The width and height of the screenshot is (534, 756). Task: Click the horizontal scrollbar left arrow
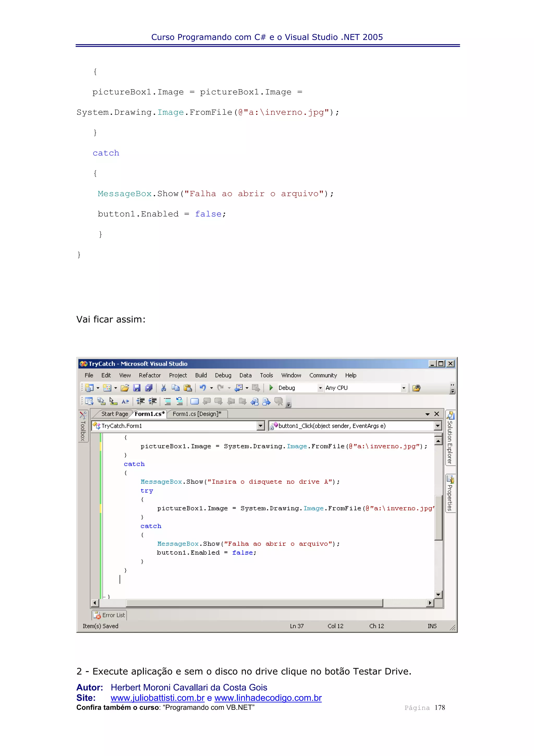click(x=95, y=603)
